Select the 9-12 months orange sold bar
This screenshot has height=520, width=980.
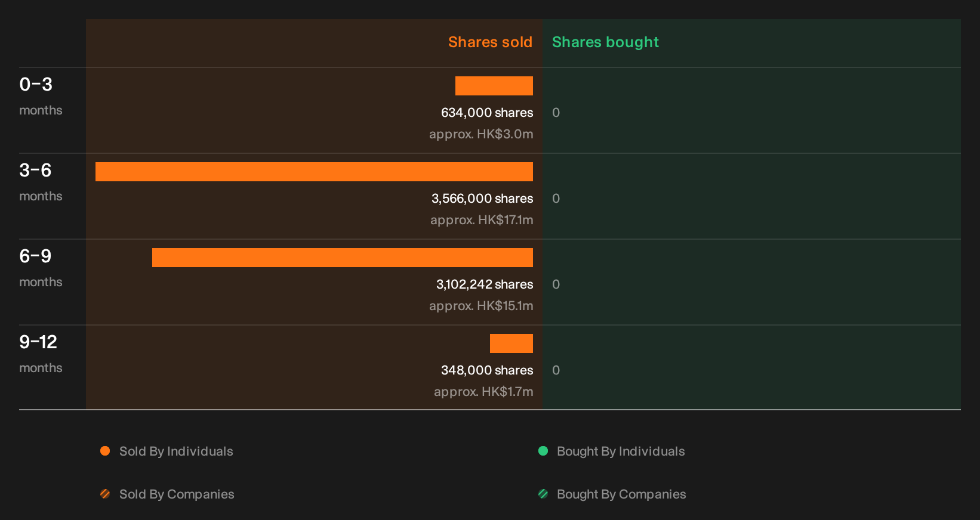(511, 343)
